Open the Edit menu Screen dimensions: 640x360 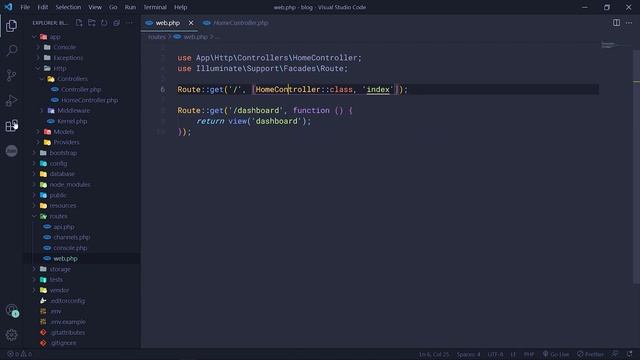pos(42,7)
